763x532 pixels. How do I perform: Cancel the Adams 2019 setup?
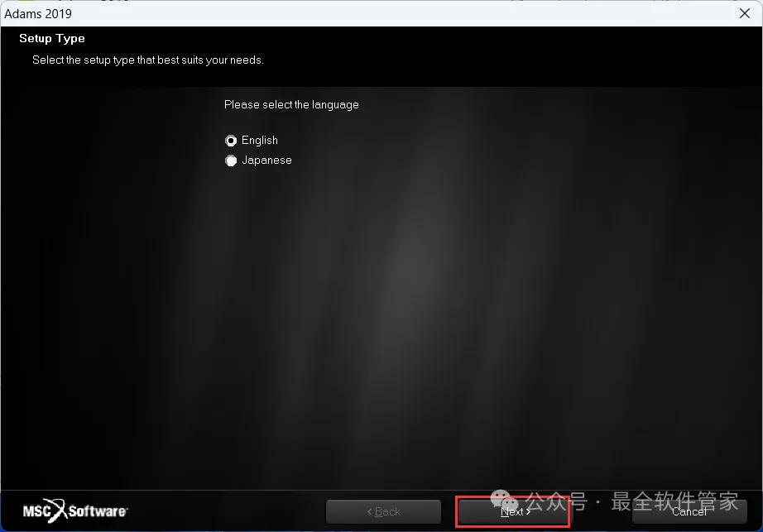(689, 511)
